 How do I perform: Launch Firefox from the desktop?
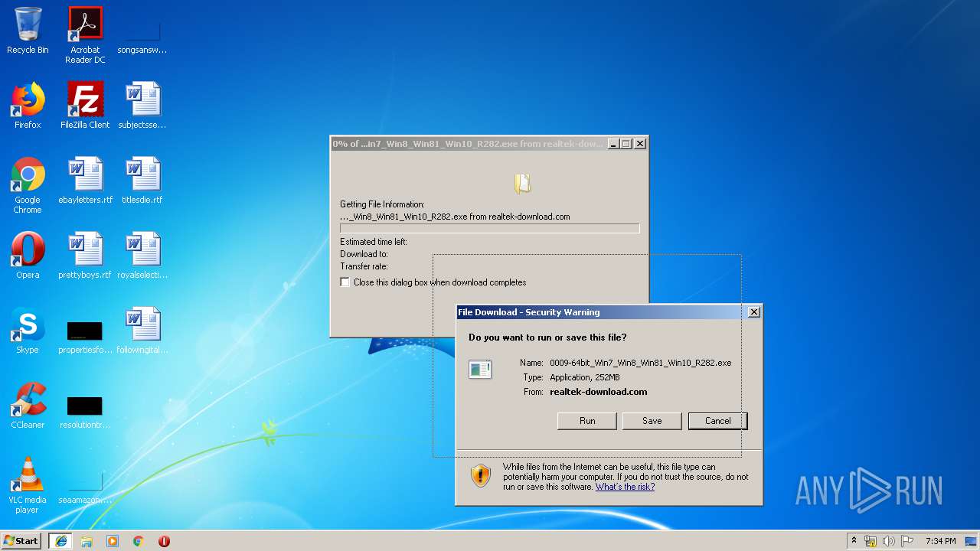tap(28, 106)
